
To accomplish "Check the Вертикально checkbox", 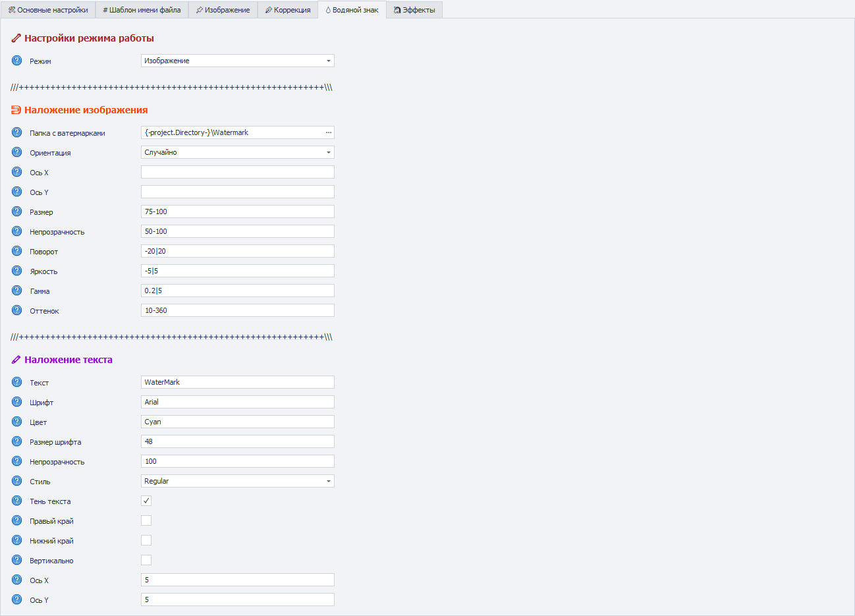I will pyautogui.click(x=146, y=560).
